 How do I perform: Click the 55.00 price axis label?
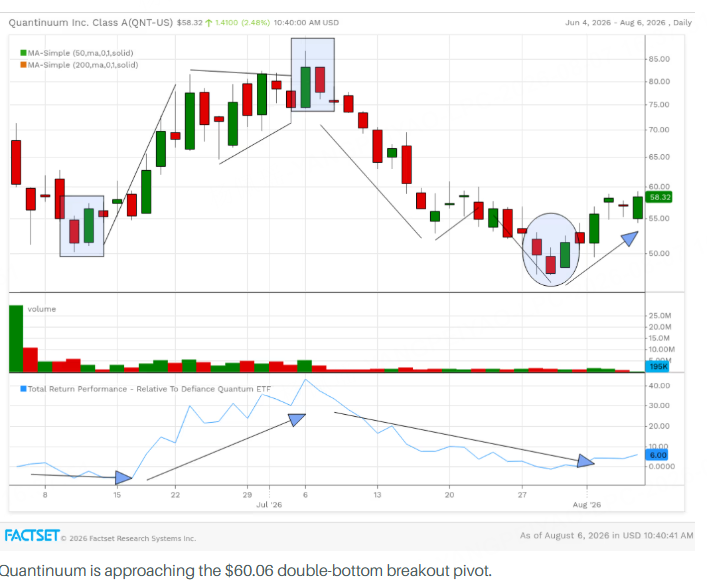point(659,218)
